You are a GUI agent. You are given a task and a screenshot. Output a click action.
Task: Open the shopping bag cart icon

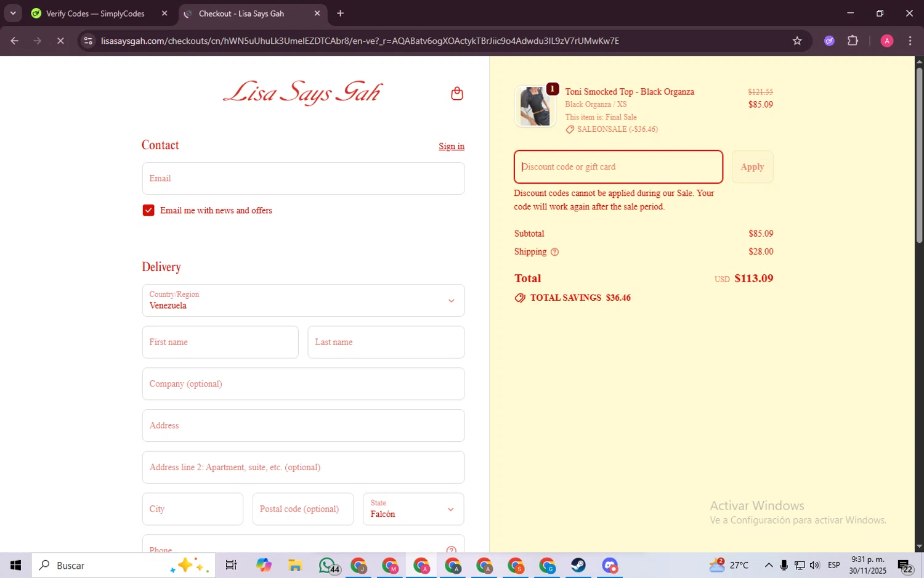point(456,93)
